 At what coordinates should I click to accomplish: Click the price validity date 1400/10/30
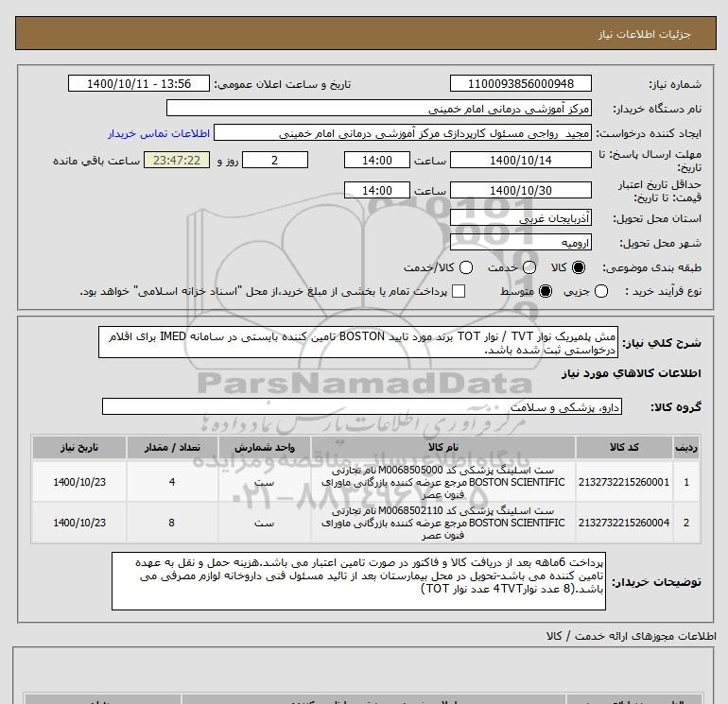(x=520, y=190)
